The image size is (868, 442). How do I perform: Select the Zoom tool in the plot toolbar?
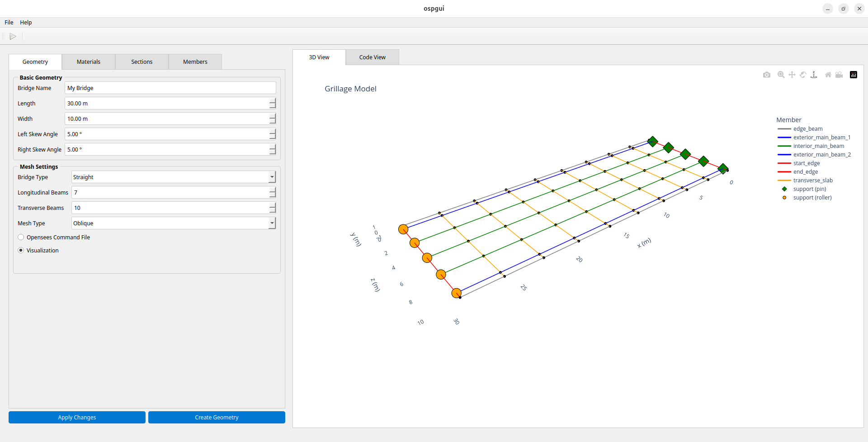click(x=781, y=75)
